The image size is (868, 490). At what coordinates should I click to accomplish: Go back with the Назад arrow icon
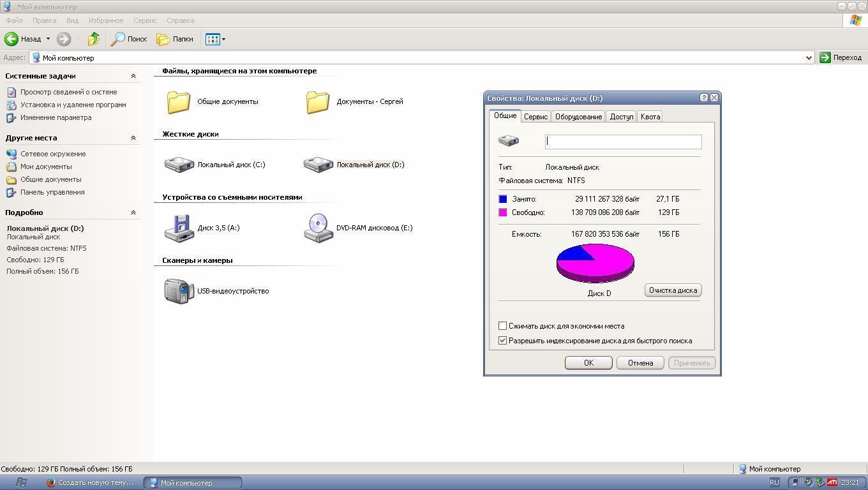11,39
